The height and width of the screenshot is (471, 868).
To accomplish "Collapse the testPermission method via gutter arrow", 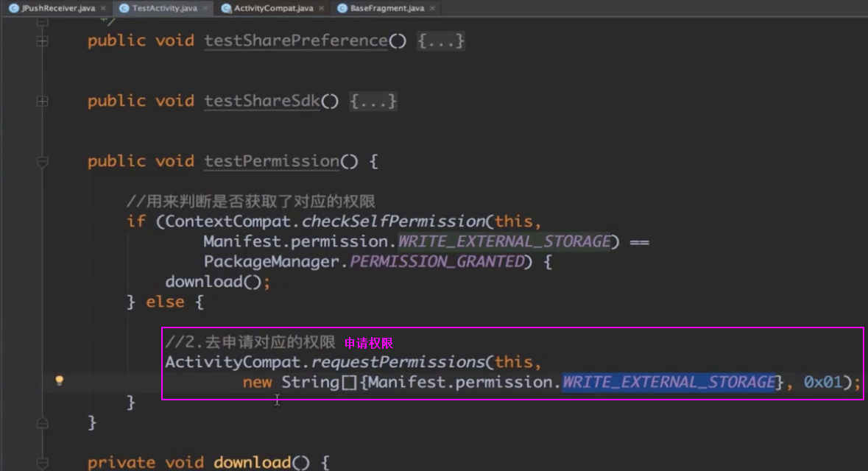I will pyautogui.click(x=42, y=162).
